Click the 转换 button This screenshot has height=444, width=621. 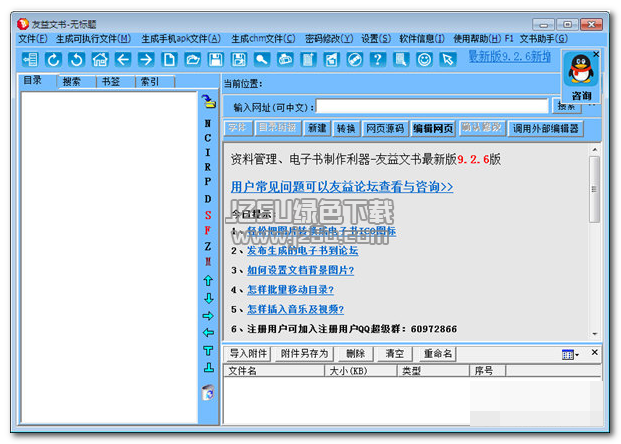346,128
